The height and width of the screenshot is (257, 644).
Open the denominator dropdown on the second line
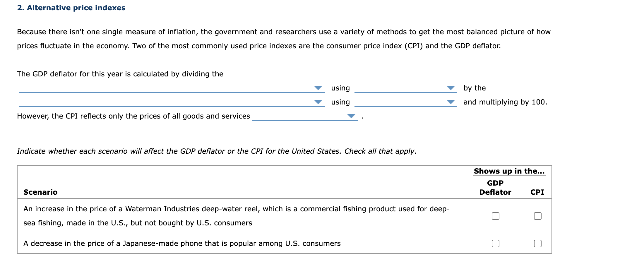pyautogui.click(x=318, y=102)
